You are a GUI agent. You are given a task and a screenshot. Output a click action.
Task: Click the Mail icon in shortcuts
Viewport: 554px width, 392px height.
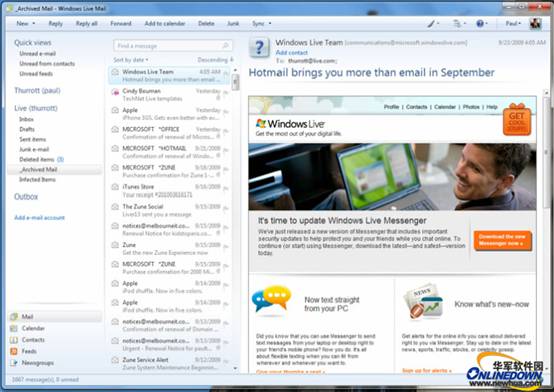[14, 317]
